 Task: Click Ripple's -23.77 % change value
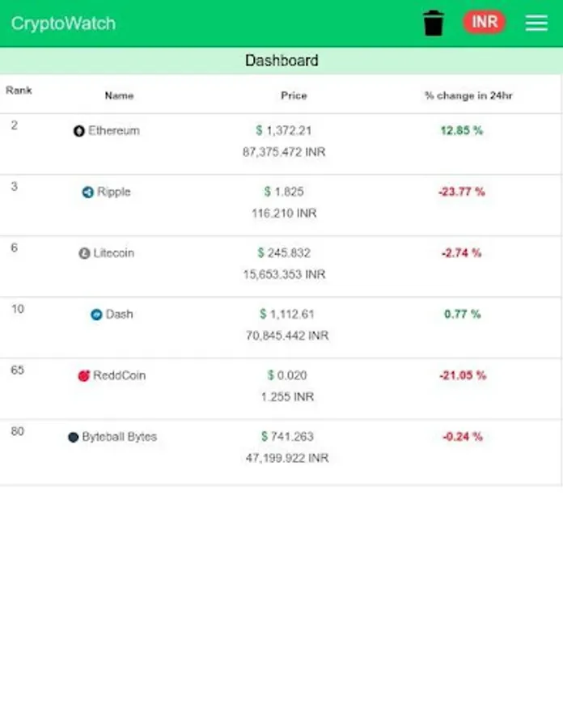coord(462,192)
